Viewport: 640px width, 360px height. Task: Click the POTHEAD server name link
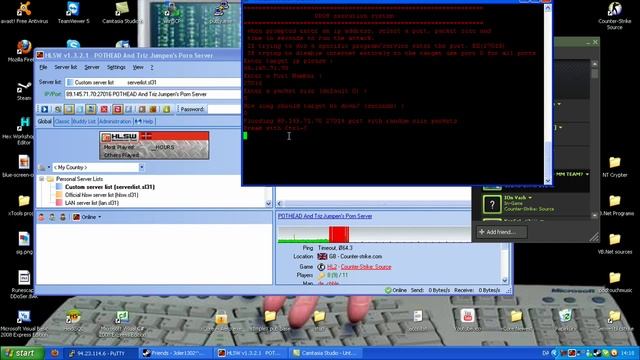[325, 216]
